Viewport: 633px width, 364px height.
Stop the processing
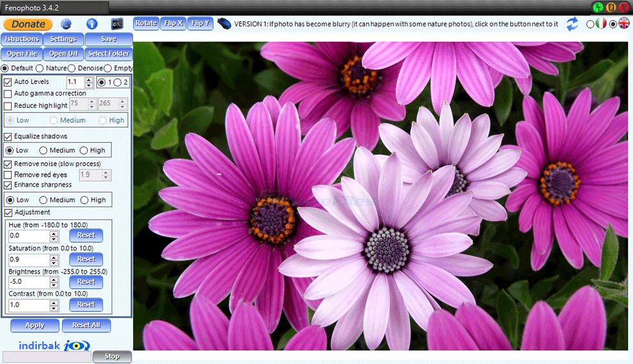(112, 356)
